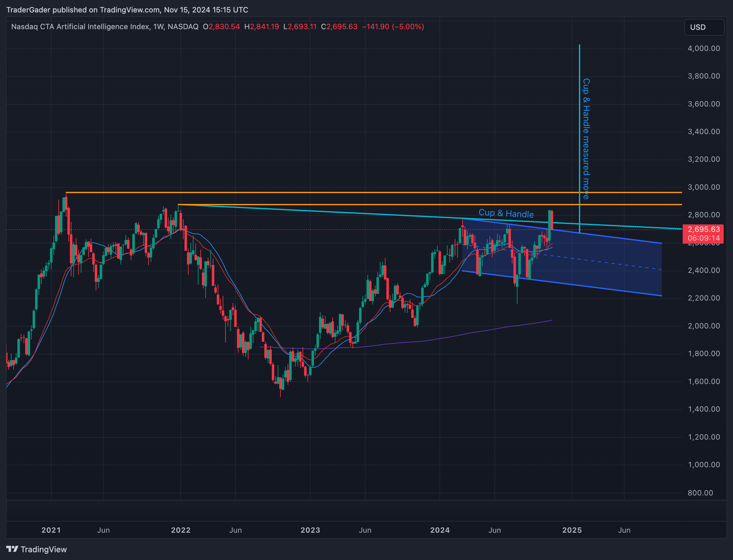Click the 4,000.00 price axis label
The image size is (733, 560).
704,48
